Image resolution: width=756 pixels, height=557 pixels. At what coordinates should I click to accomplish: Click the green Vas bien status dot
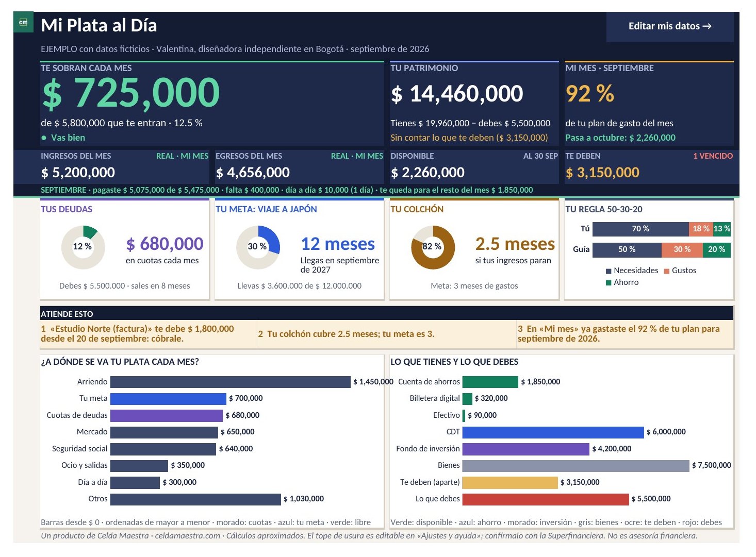44,138
